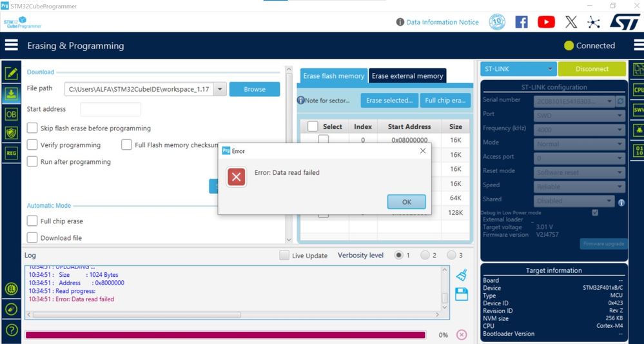Switch to Erase external memory tab
644x344 pixels.
pyautogui.click(x=407, y=76)
